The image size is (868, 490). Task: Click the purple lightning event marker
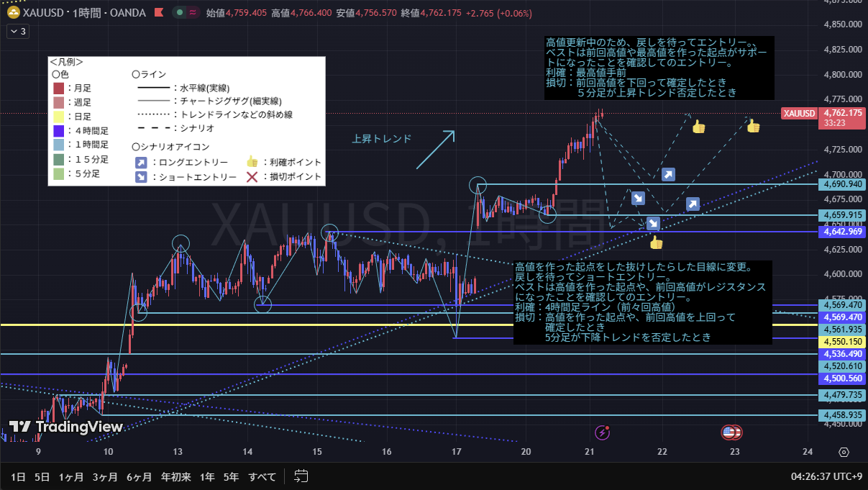pos(603,432)
